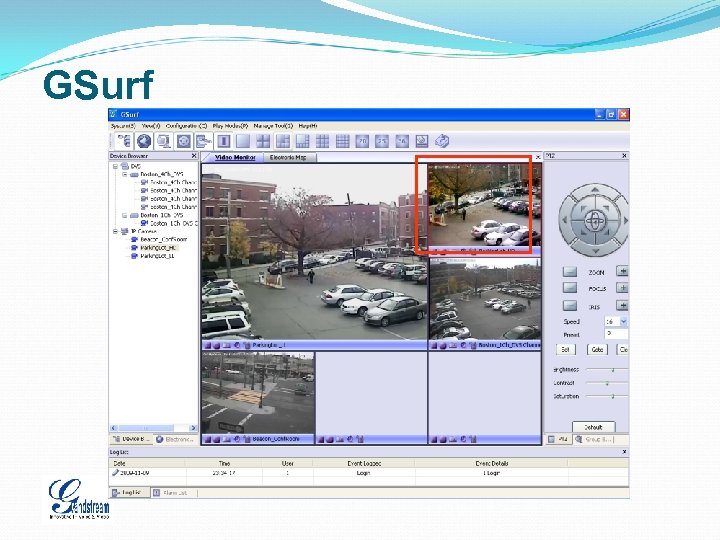Image resolution: width=720 pixels, height=540 pixels.
Task: Switch to Device Browser bottom tab
Action: (131, 439)
